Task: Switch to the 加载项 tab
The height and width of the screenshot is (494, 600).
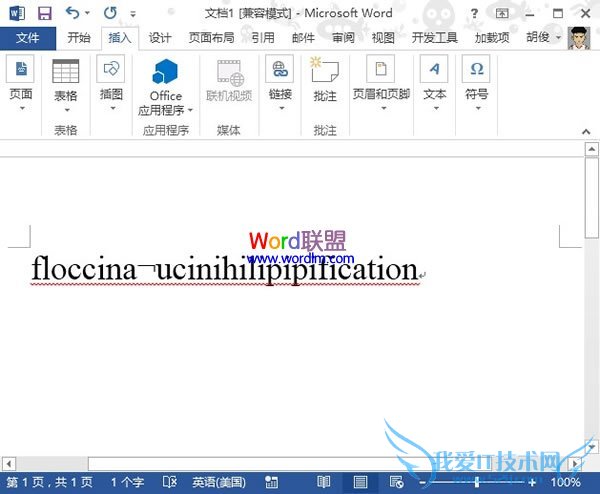Action: click(492, 38)
